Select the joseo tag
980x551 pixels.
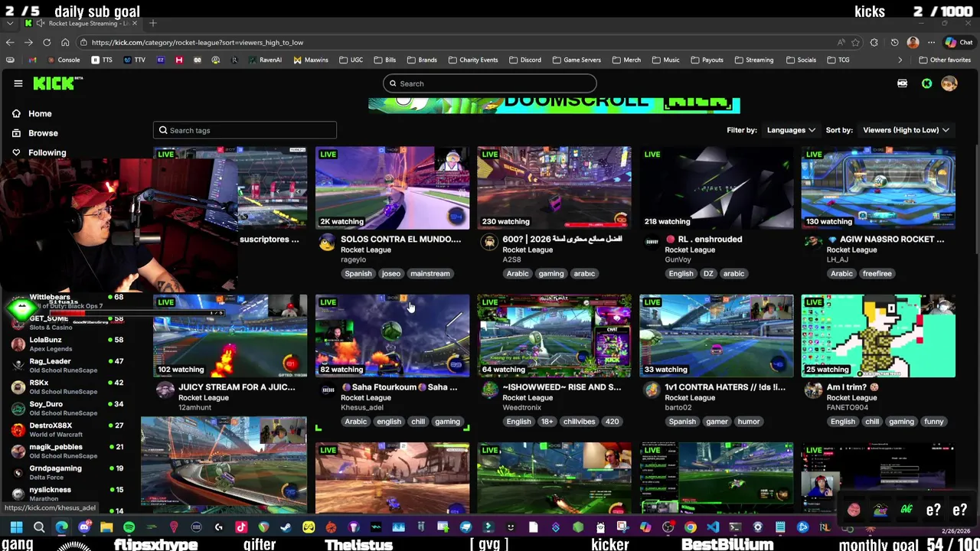391,273
